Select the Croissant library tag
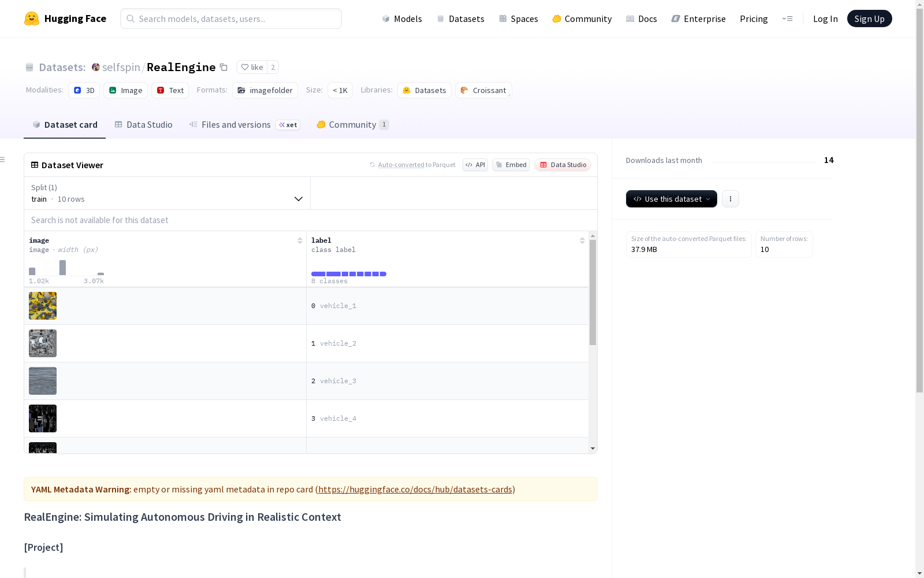The image size is (924, 578). coord(483,90)
